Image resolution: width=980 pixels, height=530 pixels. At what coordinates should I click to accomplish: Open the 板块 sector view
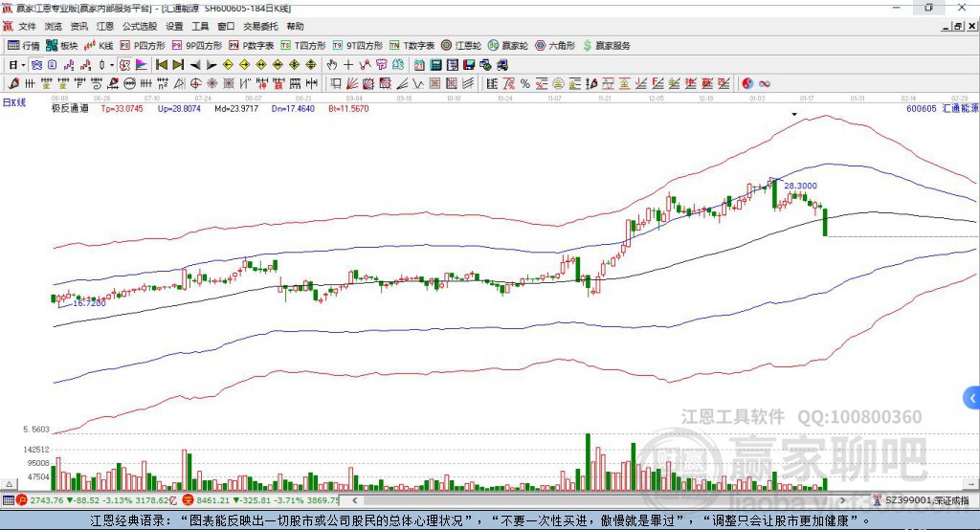coord(61,46)
